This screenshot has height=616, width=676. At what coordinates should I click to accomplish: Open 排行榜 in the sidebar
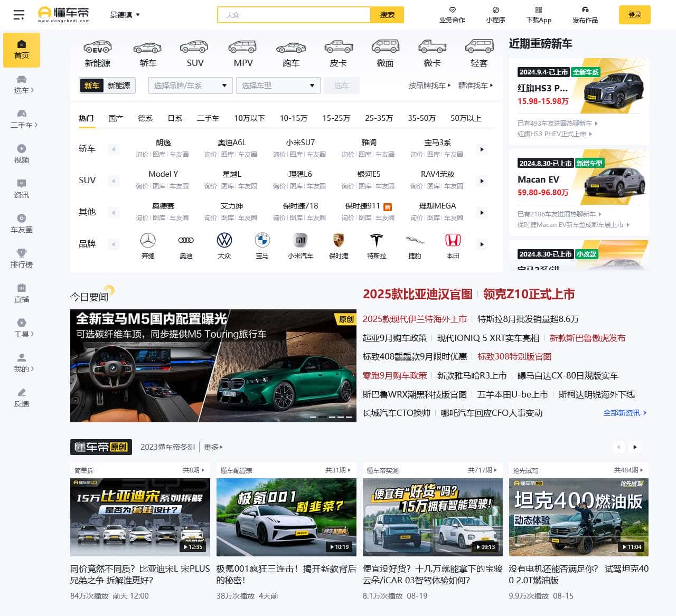[x=22, y=259]
